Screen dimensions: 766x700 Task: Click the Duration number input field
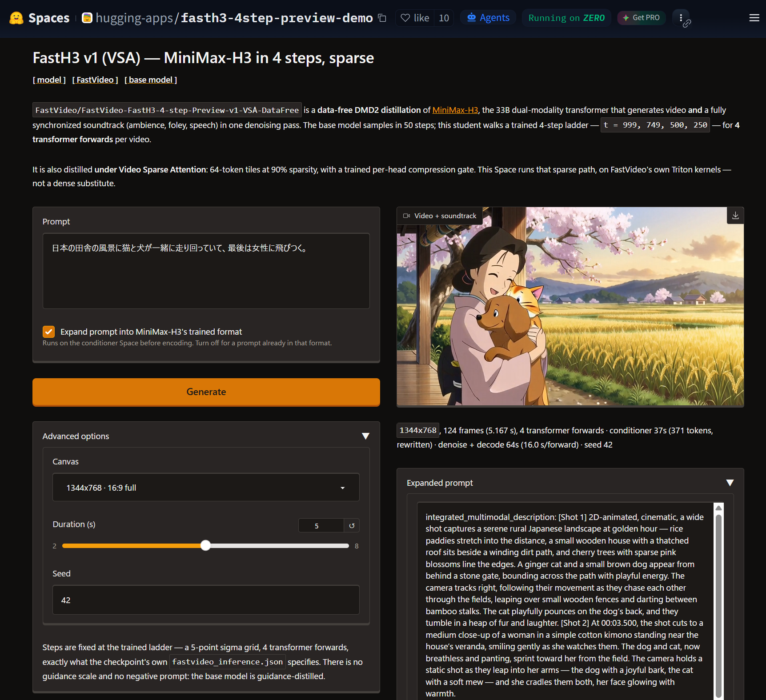[321, 526]
